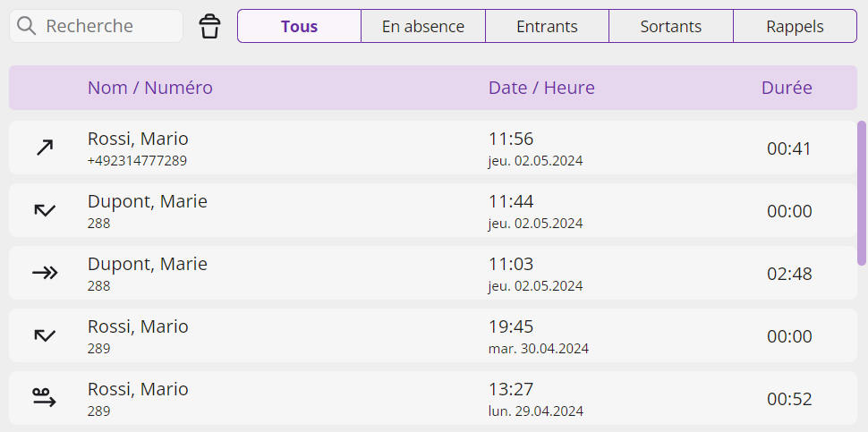Select Rossi, Mario +492314777289 entry
Viewport: 868px width, 432px height.
[x=433, y=148]
